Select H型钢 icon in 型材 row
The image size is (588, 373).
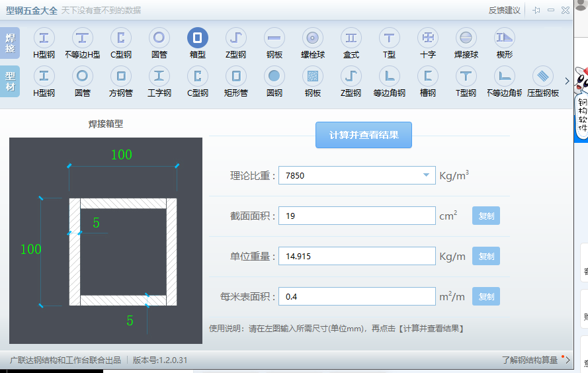click(x=44, y=76)
